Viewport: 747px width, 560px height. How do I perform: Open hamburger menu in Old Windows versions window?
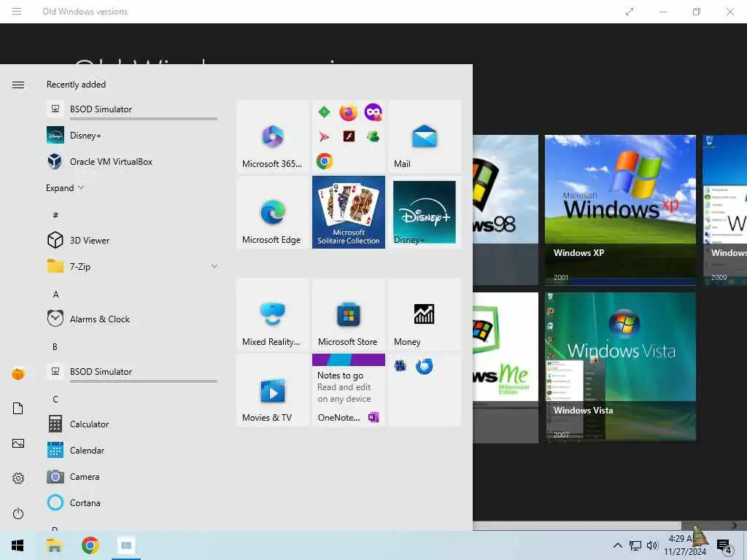pyautogui.click(x=17, y=11)
